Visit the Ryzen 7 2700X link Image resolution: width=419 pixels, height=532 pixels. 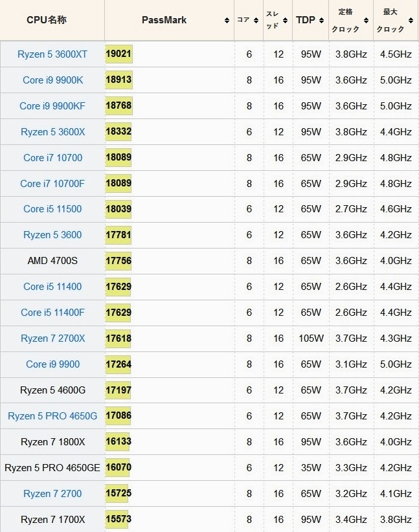52,338
